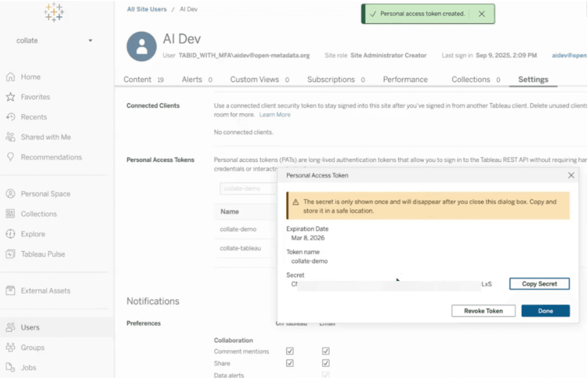Open Recents clock icon
Screen dimensions: 588x386
click(x=10, y=117)
